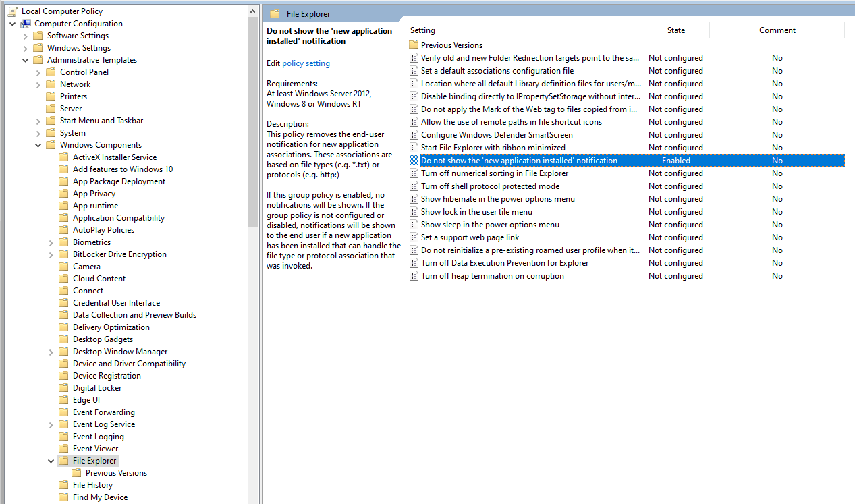The width and height of the screenshot is (855, 504).
Task: Select the Delivery Optimization tree item
Action: 111,327
